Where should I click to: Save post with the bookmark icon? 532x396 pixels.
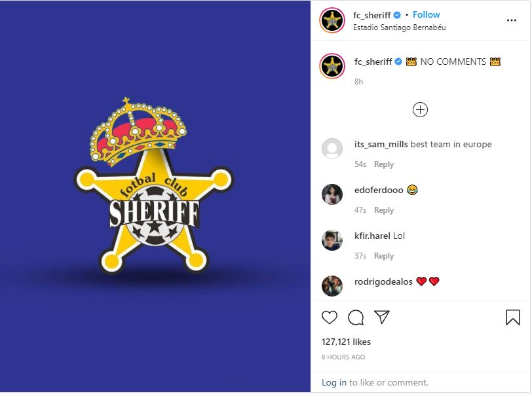(512, 317)
